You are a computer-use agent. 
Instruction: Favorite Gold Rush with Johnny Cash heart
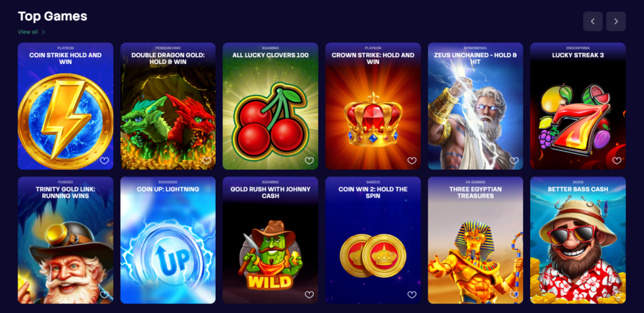309,295
